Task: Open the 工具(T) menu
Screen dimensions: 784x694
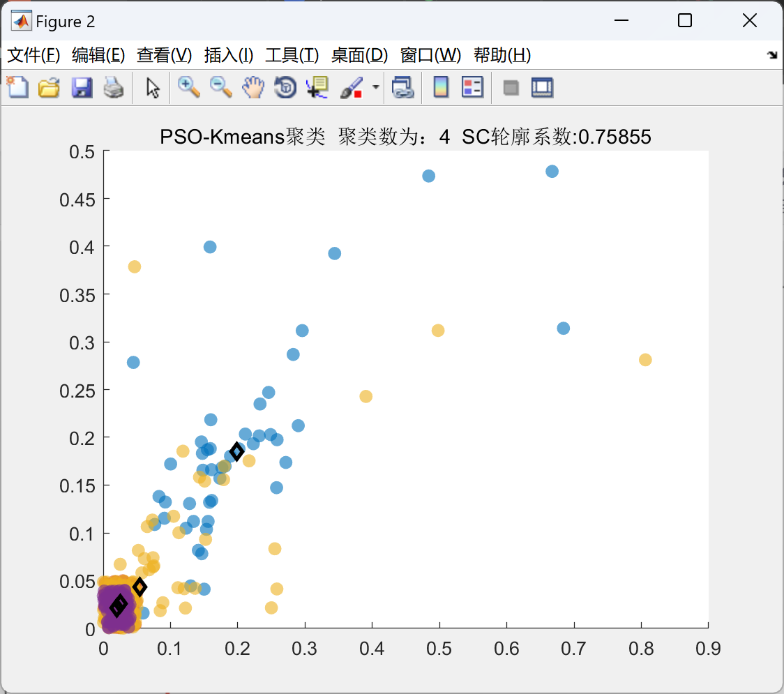Action: pyautogui.click(x=292, y=55)
